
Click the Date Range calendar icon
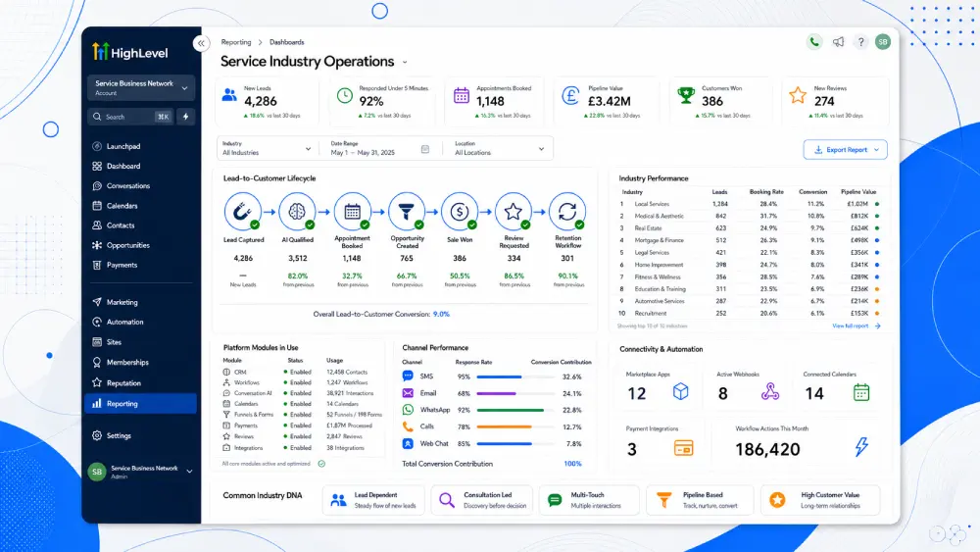coord(425,149)
